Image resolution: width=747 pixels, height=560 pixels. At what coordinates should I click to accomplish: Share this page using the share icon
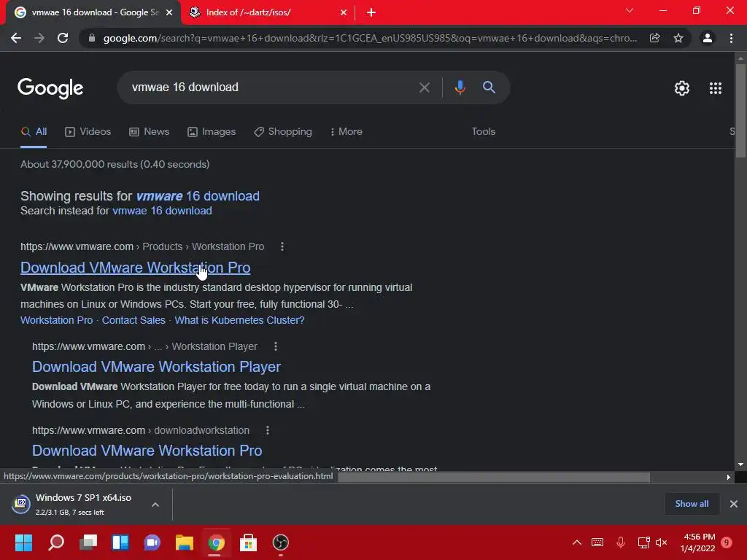(654, 38)
